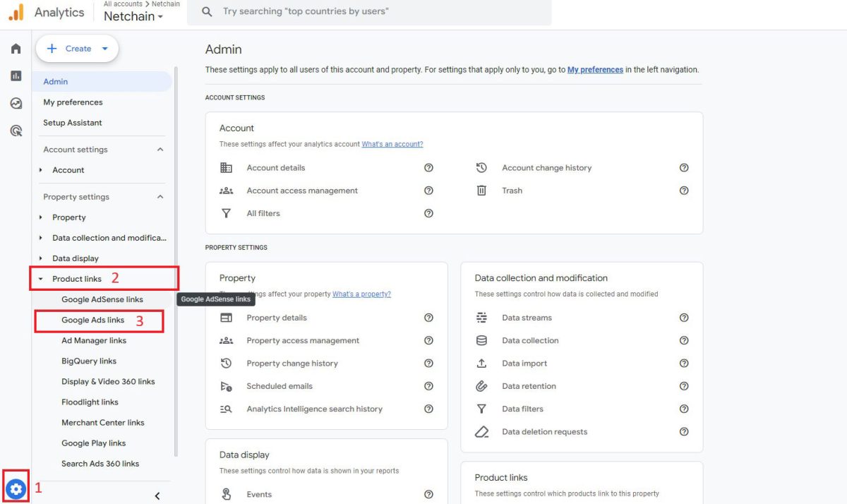Open the Netchain property selector dropdown
Screen dimensions: 847x504
tap(133, 16)
